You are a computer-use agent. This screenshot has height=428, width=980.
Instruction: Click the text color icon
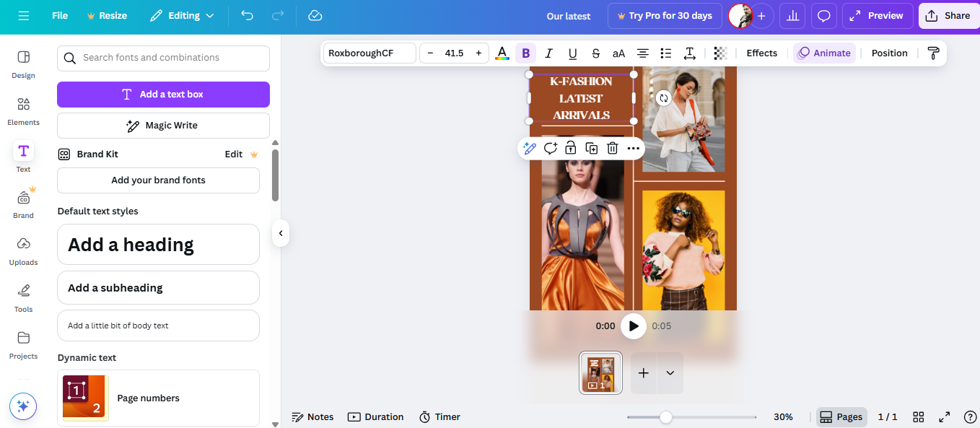pos(502,53)
